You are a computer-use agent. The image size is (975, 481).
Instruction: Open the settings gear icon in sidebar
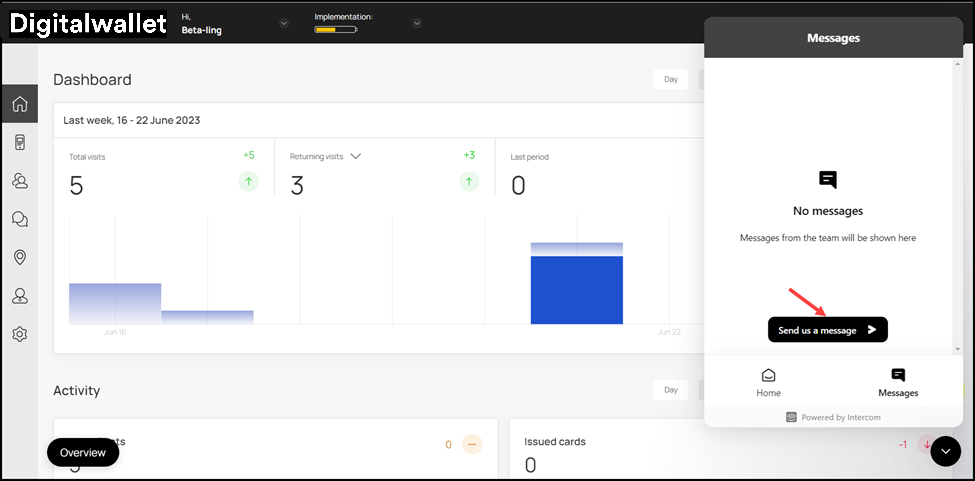point(19,334)
